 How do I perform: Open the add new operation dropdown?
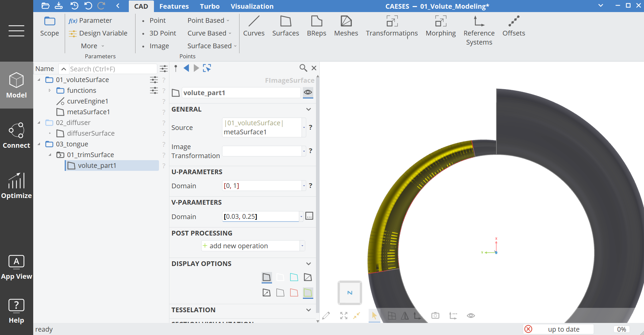point(302,246)
